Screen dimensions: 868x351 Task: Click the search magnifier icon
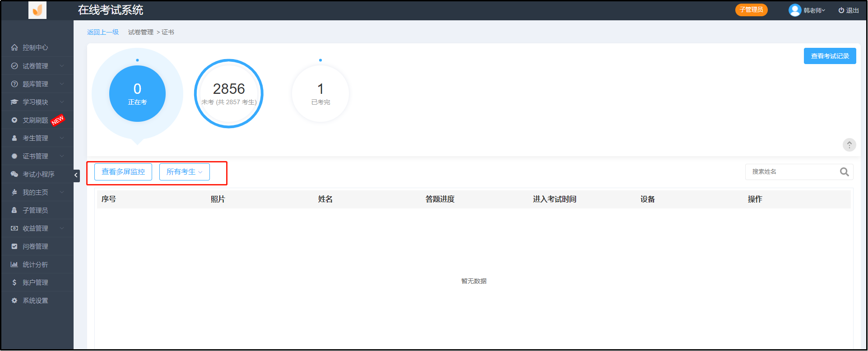pyautogui.click(x=844, y=172)
